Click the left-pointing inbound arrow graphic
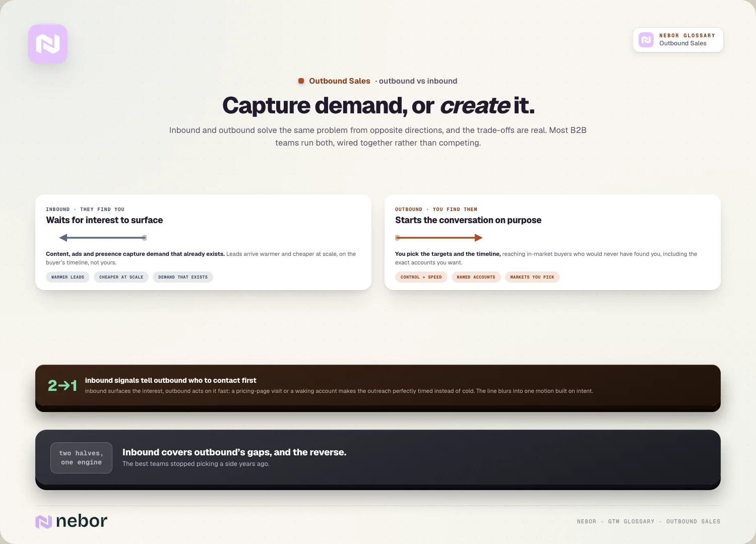756x544 pixels. point(103,238)
